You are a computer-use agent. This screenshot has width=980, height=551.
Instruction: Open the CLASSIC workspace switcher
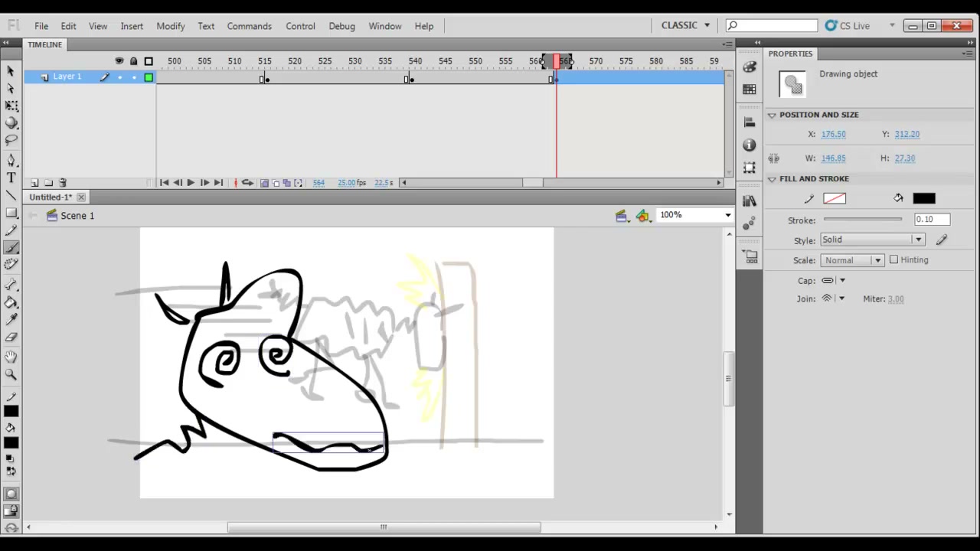685,25
